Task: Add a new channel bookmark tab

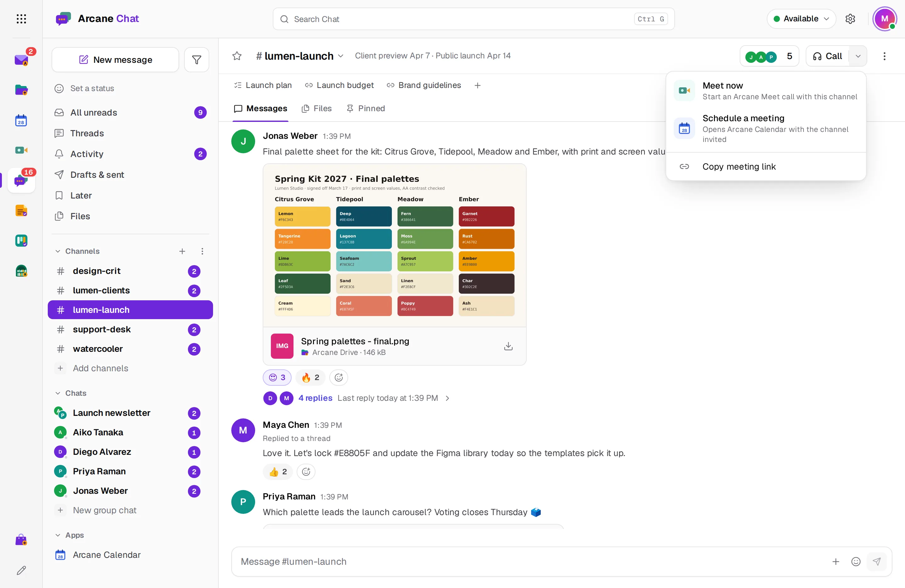Action: click(x=478, y=85)
